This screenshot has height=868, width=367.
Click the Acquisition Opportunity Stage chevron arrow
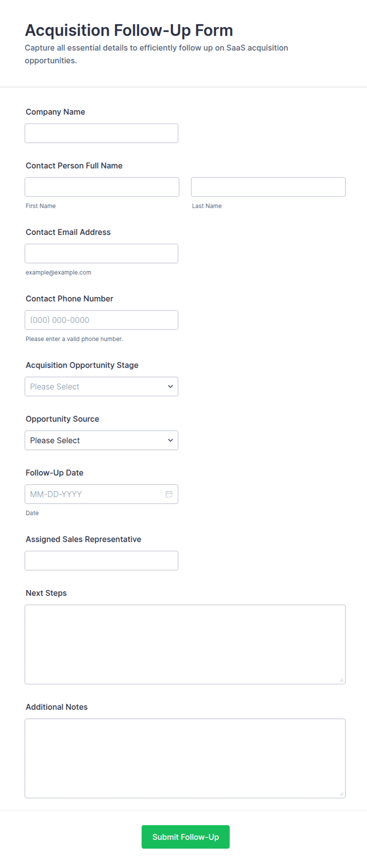point(170,386)
